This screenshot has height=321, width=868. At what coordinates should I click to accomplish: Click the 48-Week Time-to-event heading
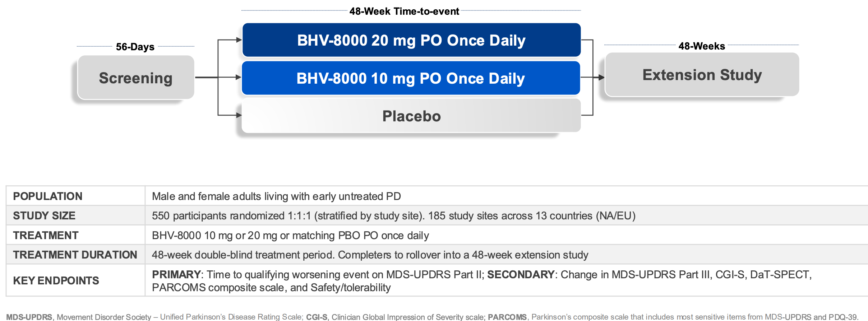404,11
